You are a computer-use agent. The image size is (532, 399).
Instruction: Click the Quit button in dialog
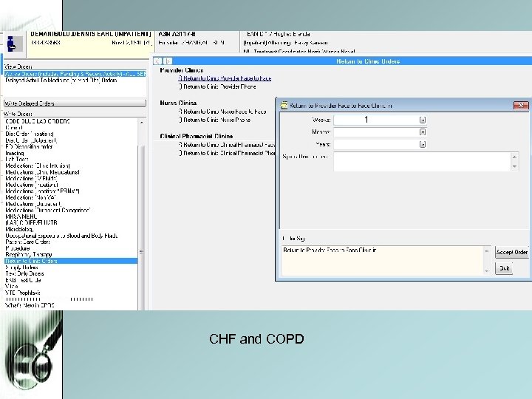click(x=504, y=268)
